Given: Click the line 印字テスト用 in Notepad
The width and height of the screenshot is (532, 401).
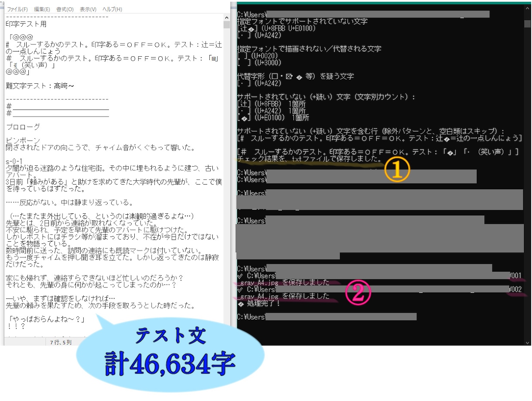Looking at the screenshot, I should tap(26, 24).
